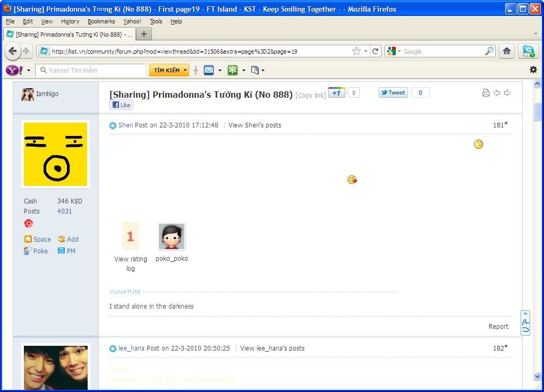Expand the TÌM KIẾM search dropdown
Viewport: 544px width, 392px height.
click(x=185, y=70)
